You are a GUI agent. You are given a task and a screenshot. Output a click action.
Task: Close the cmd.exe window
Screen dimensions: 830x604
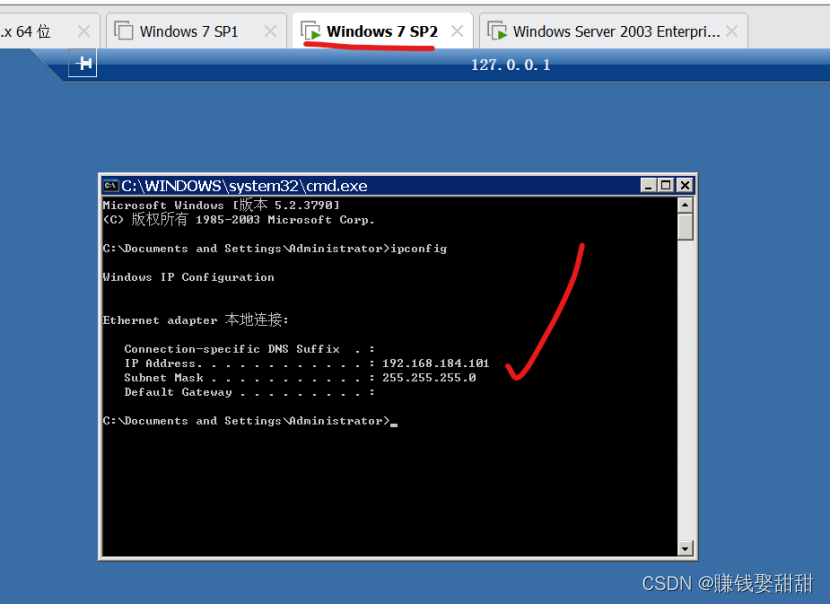(x=685, y=185)
